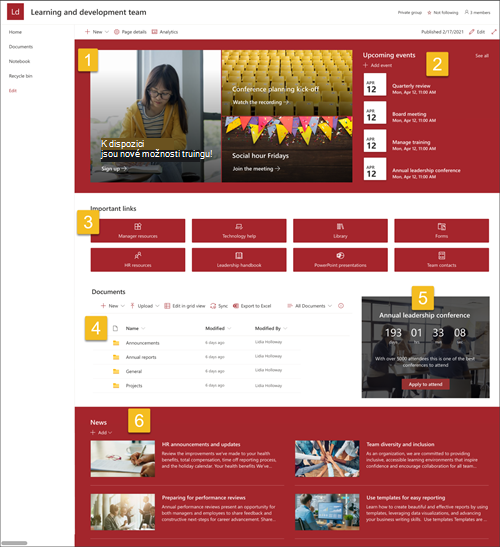Open the PowerPoint presentations quick link
Image resolution: width=500 pixels, height=547 pixels.
[x=340, y=260]
